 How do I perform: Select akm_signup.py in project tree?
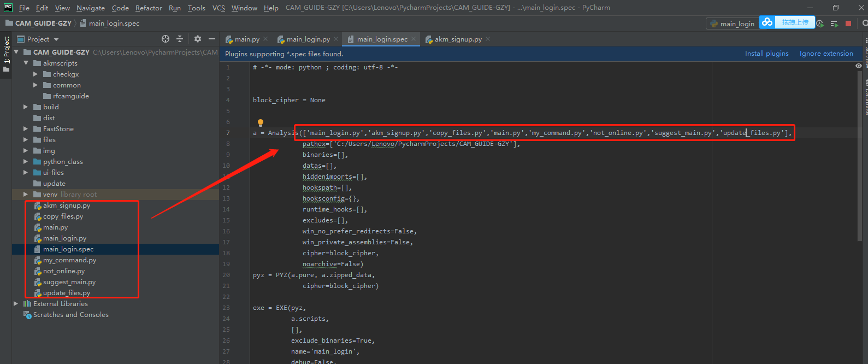(x=67, y=206)
